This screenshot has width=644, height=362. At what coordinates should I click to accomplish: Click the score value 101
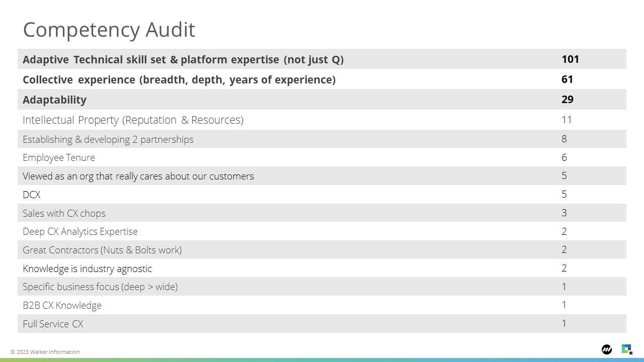[x=571, y=59]
